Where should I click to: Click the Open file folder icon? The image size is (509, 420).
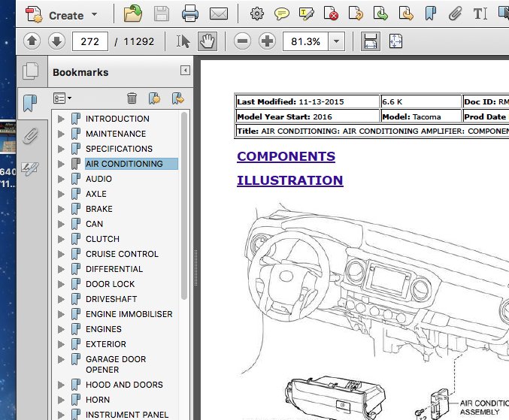click(133, 14)
